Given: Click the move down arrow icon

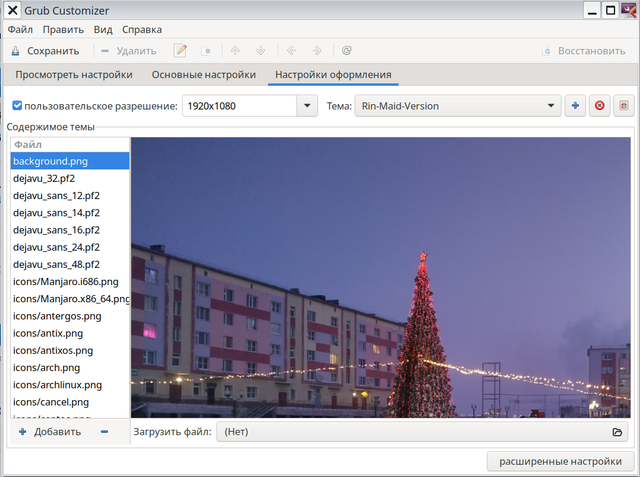Looking at the screenshot, I should click(x=260, y=51).
